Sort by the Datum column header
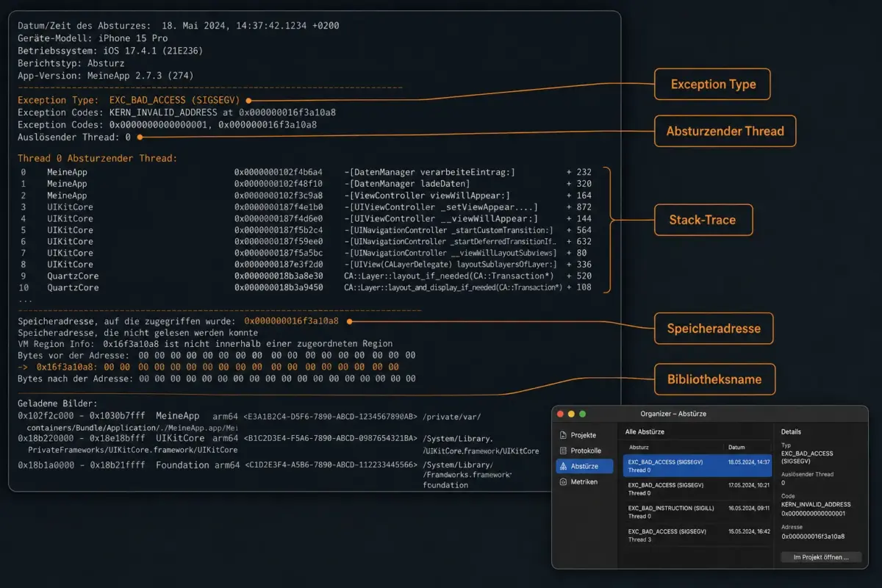The image size is (882, 588). pyautogui.click(x=736, y=447)
